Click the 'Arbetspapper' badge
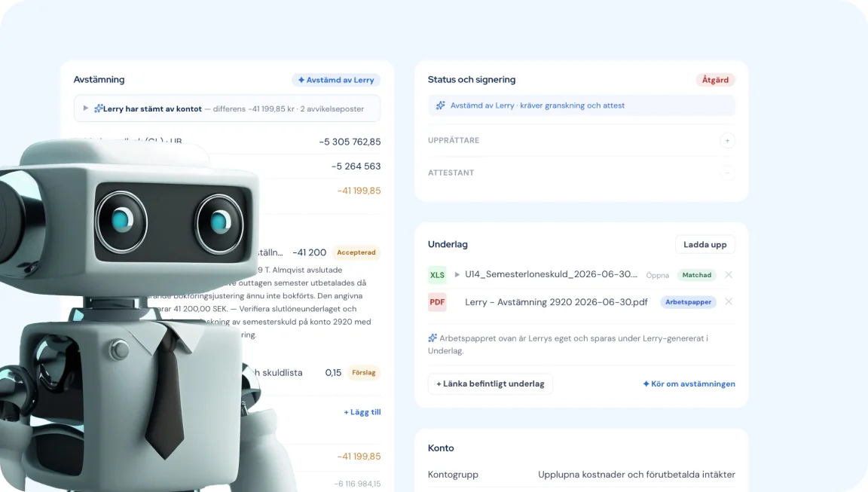Screen dimensions: 868x492 [688, 302]
